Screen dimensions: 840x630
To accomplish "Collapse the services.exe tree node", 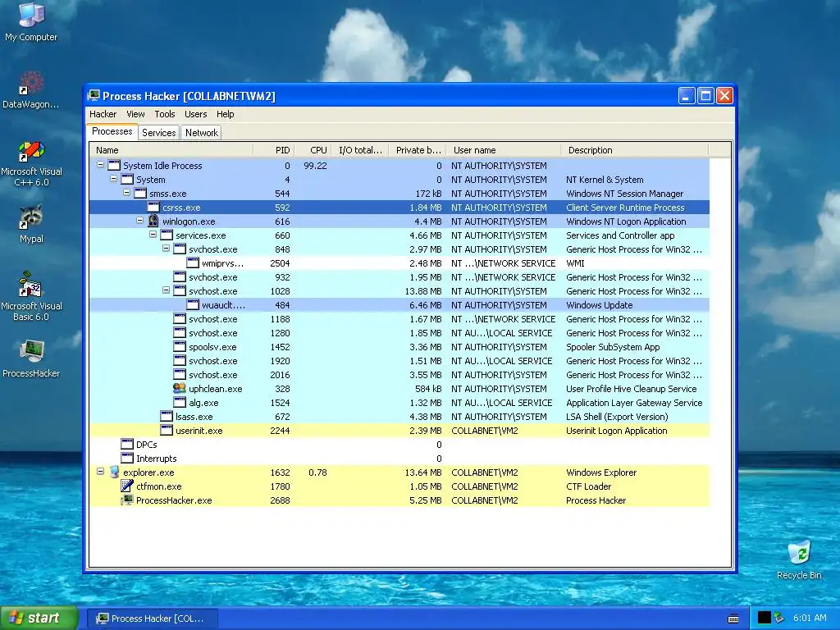I will (153, 235).
